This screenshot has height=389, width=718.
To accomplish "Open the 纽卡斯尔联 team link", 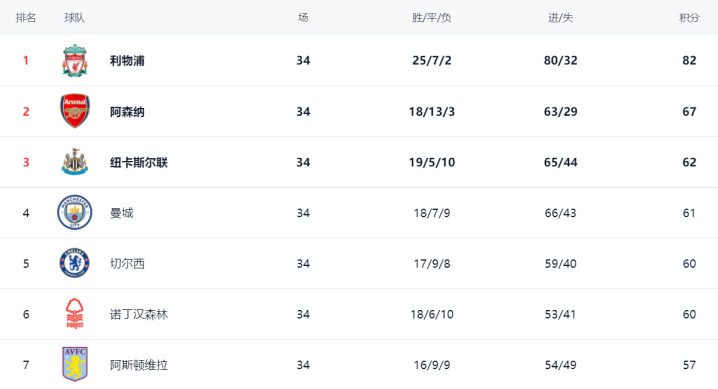I will pos(139,162).
